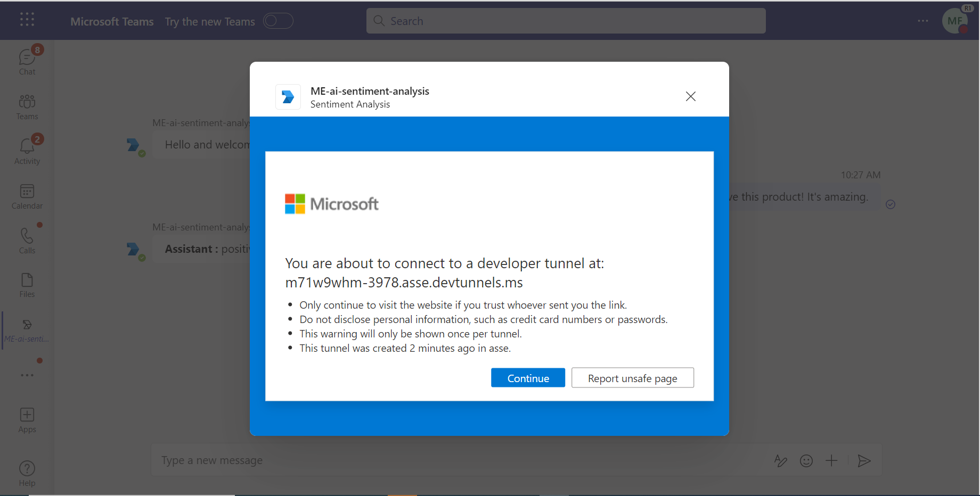Go to Teams in the sidebar
The width and height of the screenshot is (980, 496).
pyautogui.click(x=27, y=107)
